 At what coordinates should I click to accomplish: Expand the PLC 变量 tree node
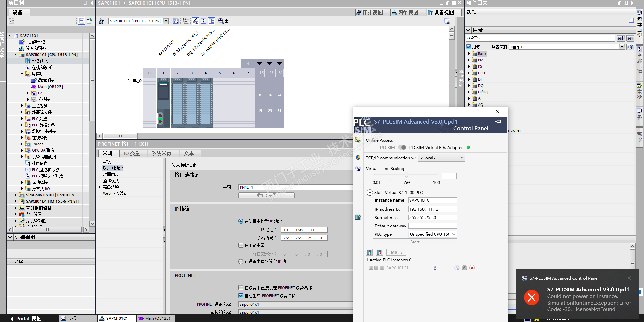(x=22, y=119)
